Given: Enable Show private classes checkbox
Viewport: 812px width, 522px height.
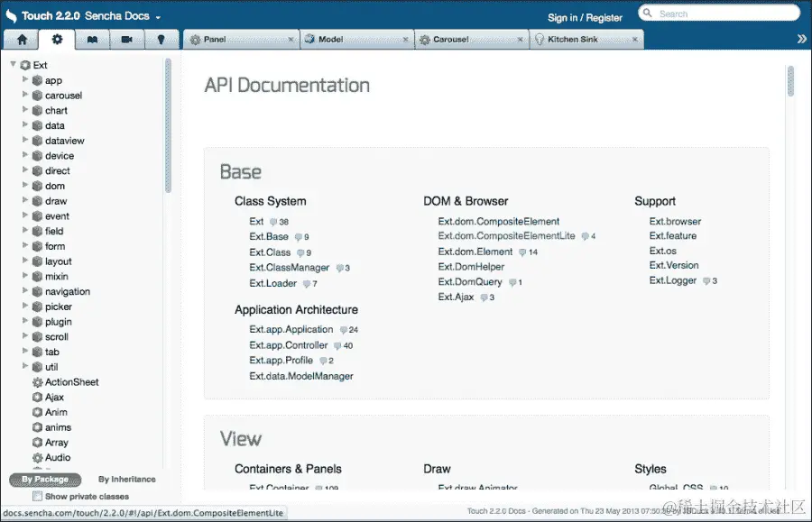Looking at the screenshot, I should point(37,496).
